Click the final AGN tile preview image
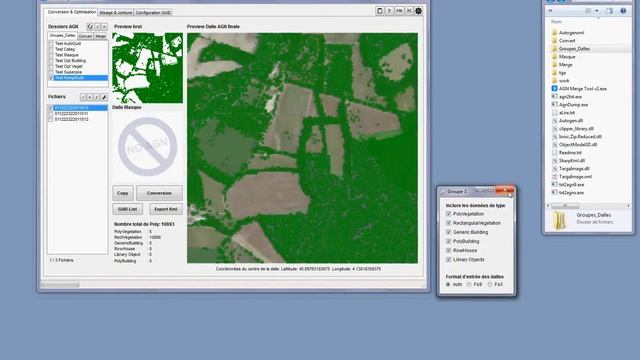The width and height of the screenshot is (640, 360). 302,148
